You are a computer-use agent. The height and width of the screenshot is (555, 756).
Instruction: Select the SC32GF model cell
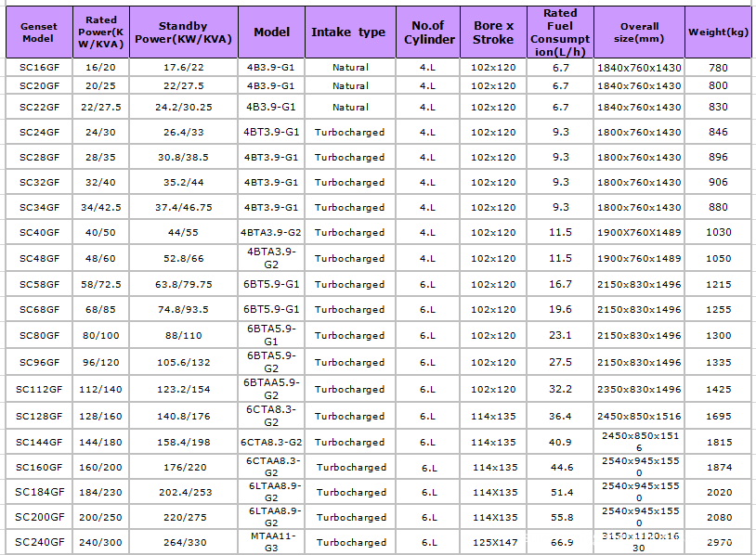click(39, 182)
